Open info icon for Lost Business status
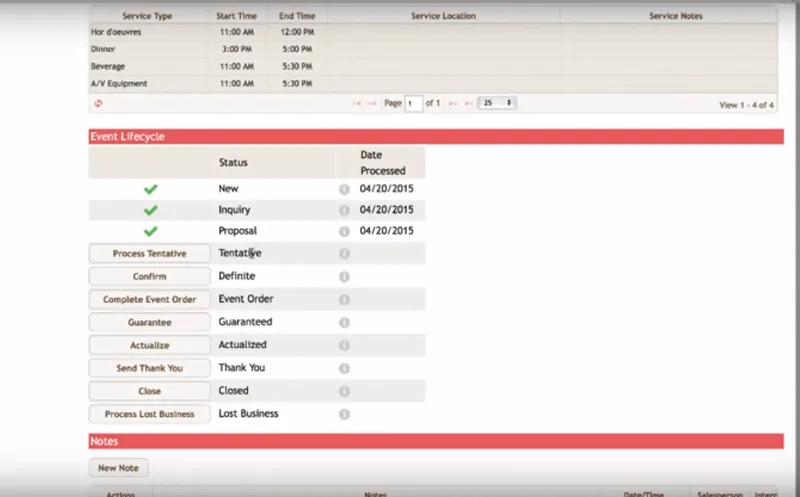Screen dimensions: 800x497 [x=344, y=414]
